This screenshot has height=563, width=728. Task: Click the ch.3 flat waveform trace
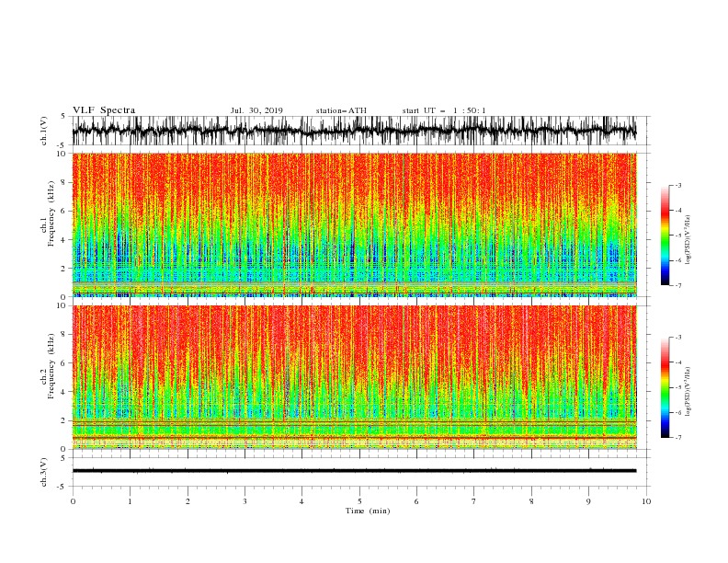(x=354, y=471)
